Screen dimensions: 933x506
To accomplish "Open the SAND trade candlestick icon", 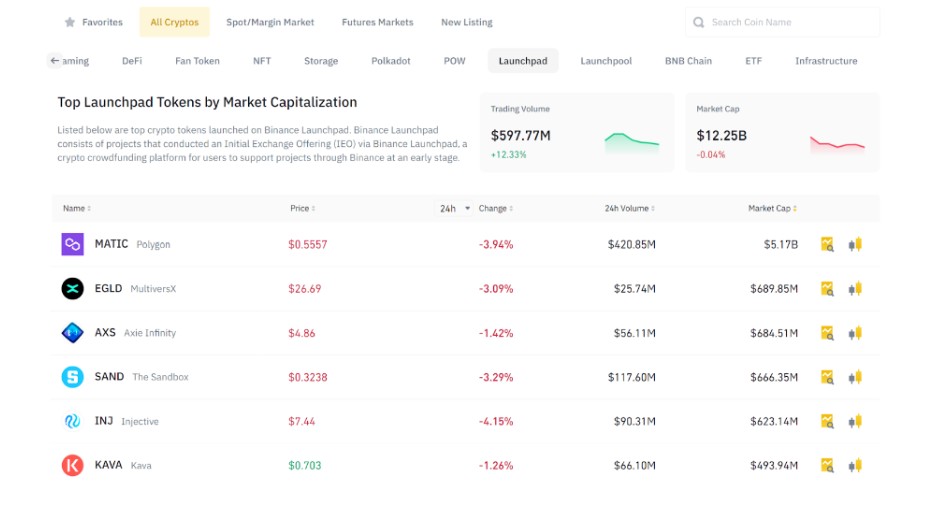I will coord(855,377).
